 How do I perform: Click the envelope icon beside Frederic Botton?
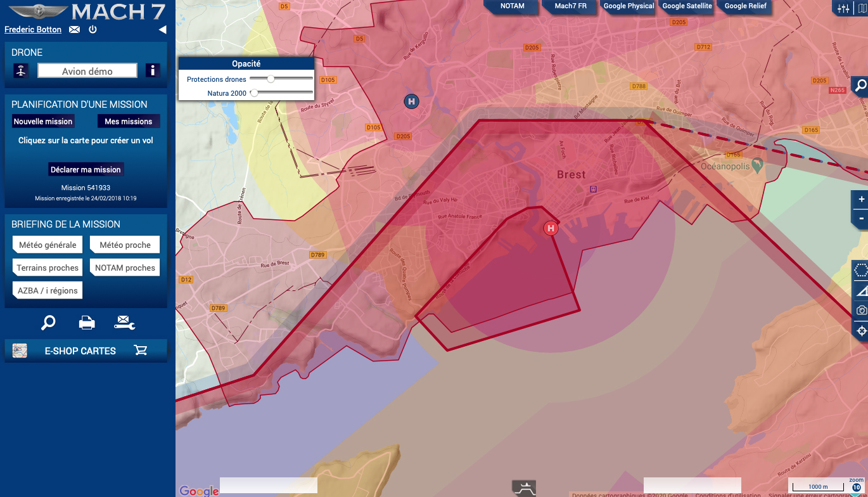75,30
